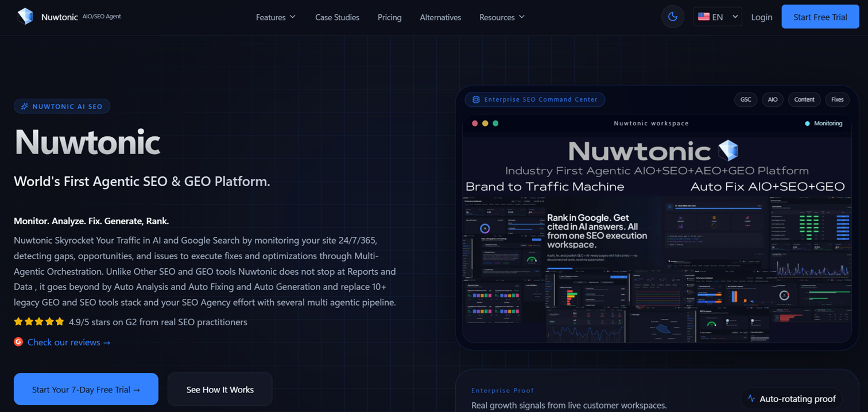Image resolution: width=868 pixels, height=412 pixels.
Task: Click the 4.9/5 stars on G2 text
Action: pyautogui.click(x=158, y=322)
